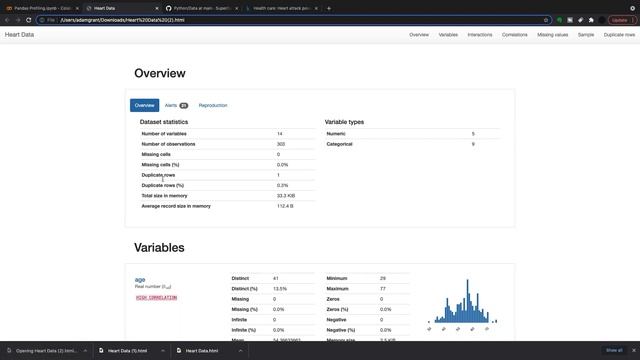Go to Duplicate rows in the top navigation
The height and width of the screenshot is (360, 640).
point(619,35)
